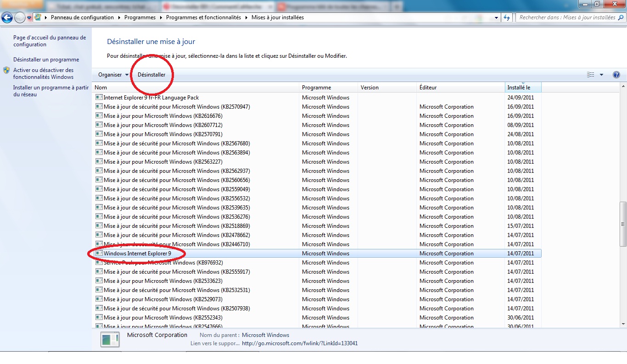The height and width of the screenshot is (364, 627).
Task: Click the Control Panel icon in address bar
Action: click(38, 17)
